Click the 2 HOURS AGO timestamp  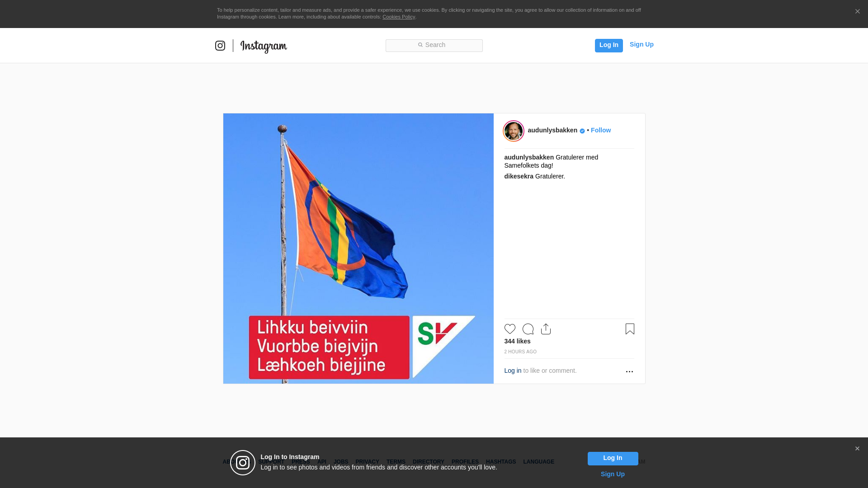[x=520, y=352]
